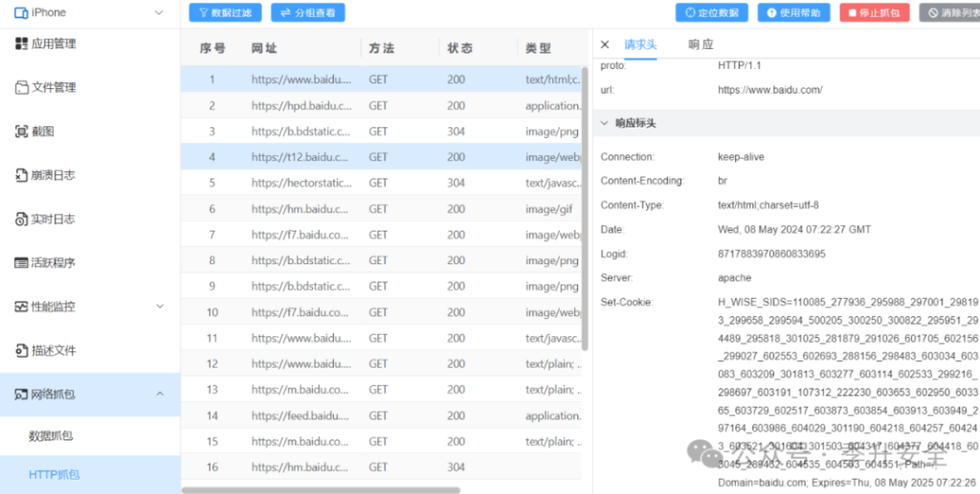Viewport: 980px width, 494px height.
Task: Close the request detail panel
Action: pos(605,44)
